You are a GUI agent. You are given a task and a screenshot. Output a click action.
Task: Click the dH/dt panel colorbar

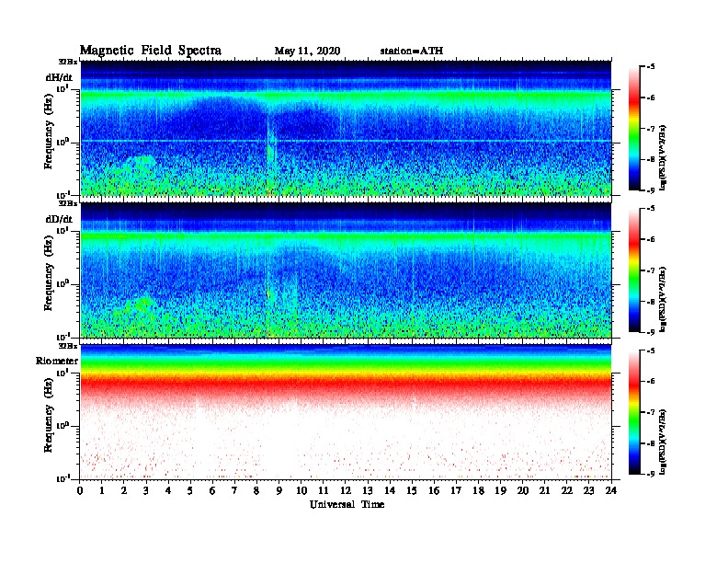[634, 128]
